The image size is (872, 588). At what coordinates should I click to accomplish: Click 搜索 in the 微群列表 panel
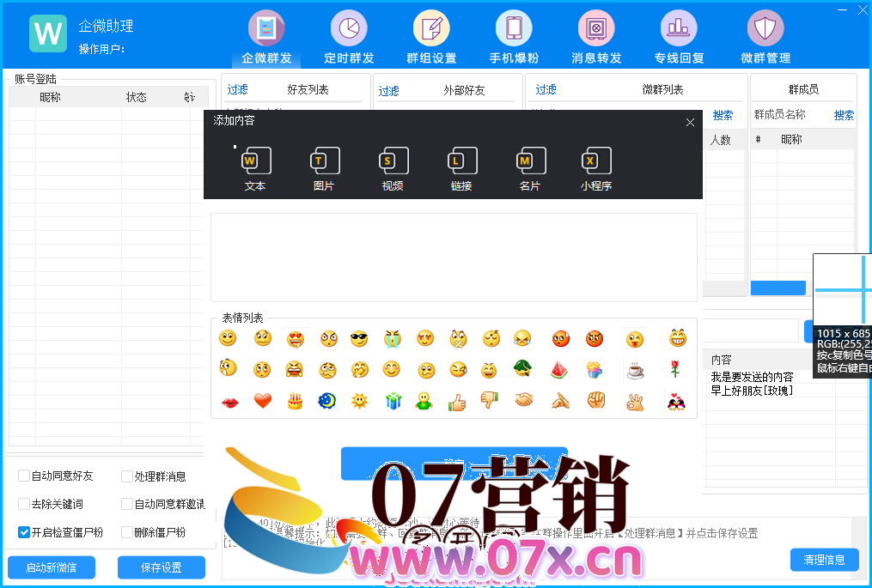pos(723,115)
